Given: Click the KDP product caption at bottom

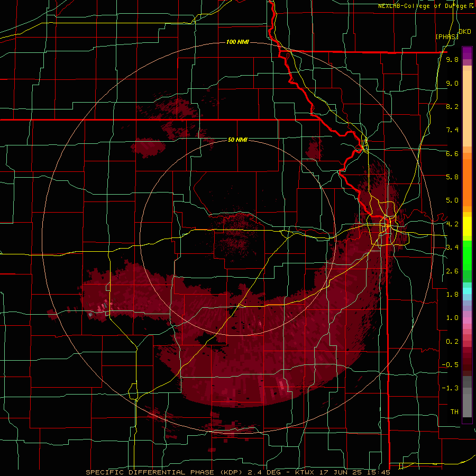Looking at the screenshot, I should click(x=237, y=472).
